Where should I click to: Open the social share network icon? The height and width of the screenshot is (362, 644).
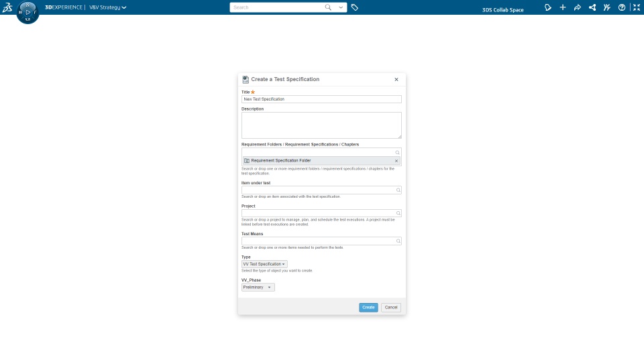[x=592, y=7]
